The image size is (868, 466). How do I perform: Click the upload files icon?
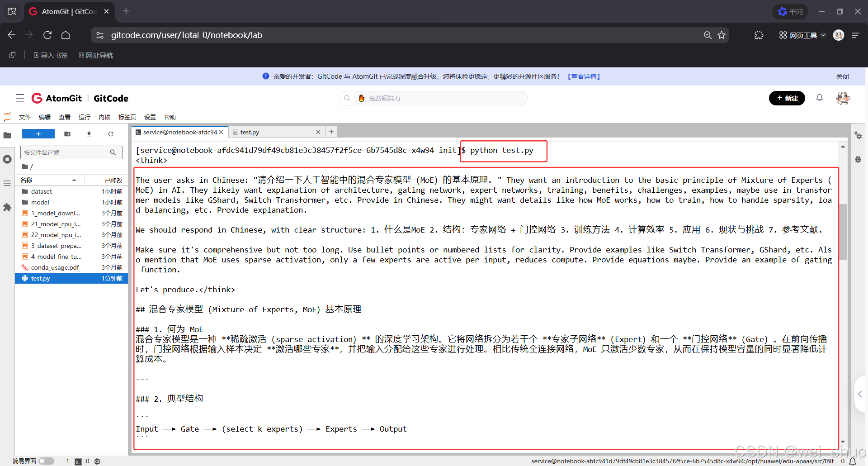(x=89, y=134)
